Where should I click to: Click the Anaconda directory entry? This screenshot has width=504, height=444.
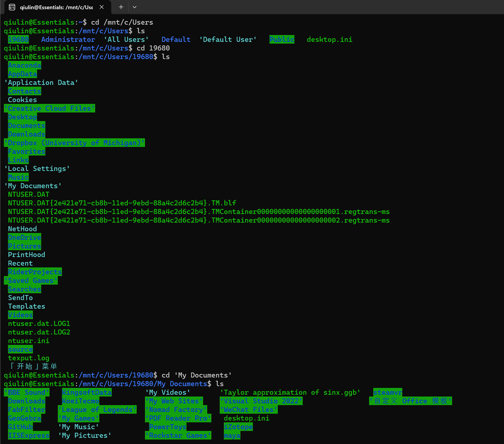[x=24, y=65]
